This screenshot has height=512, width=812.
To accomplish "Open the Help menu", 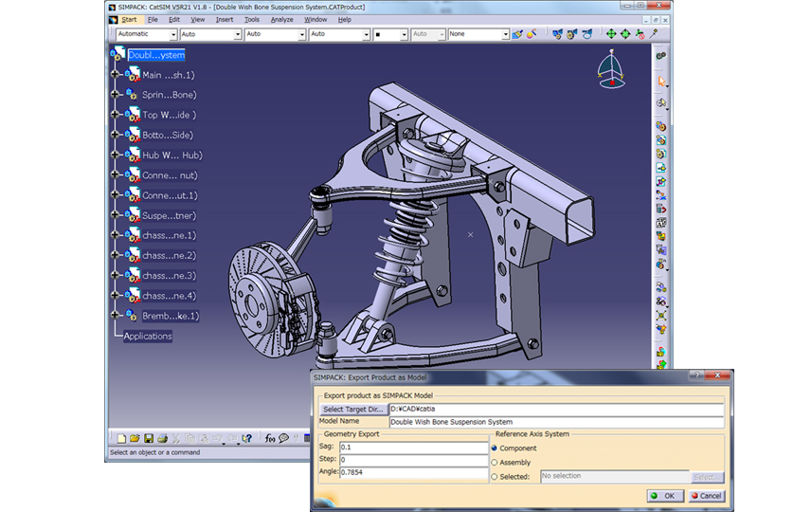I will click(344, 20).
